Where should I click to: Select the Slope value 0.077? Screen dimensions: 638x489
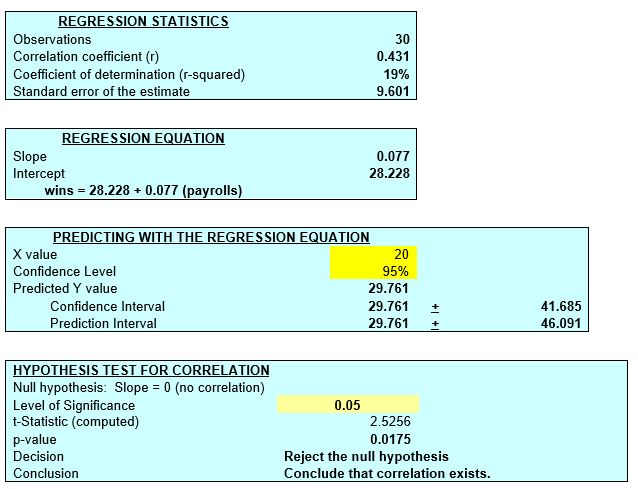(x=393, y=157)
